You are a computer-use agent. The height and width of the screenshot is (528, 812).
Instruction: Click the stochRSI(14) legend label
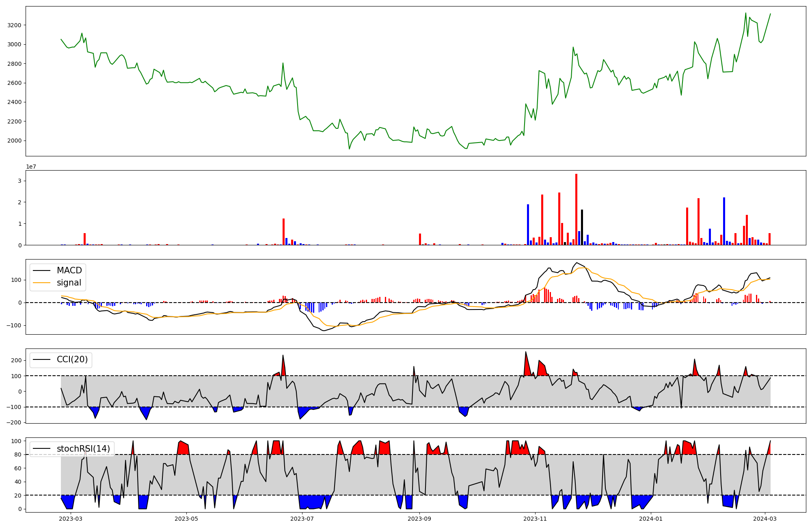tap(83, 449)
